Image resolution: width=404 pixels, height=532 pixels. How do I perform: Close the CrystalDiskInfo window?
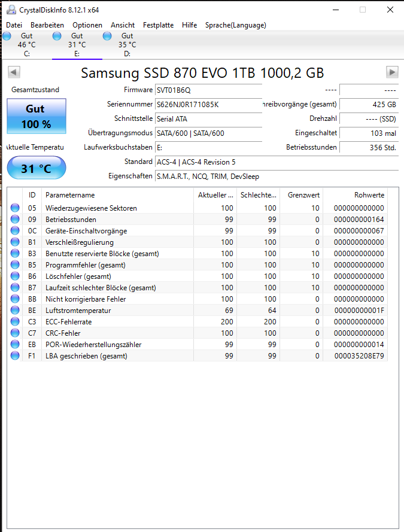[x=390, y=10]
